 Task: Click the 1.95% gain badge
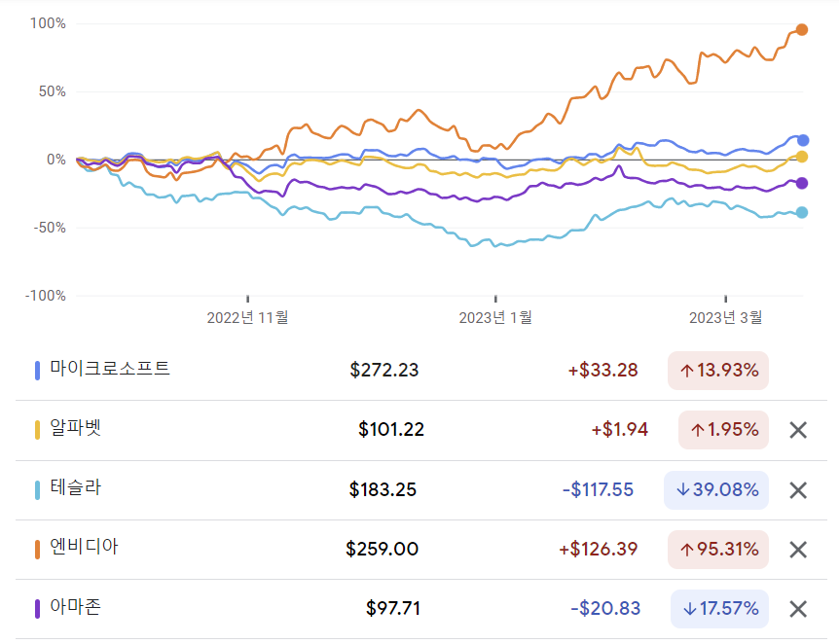click(723, 430)
